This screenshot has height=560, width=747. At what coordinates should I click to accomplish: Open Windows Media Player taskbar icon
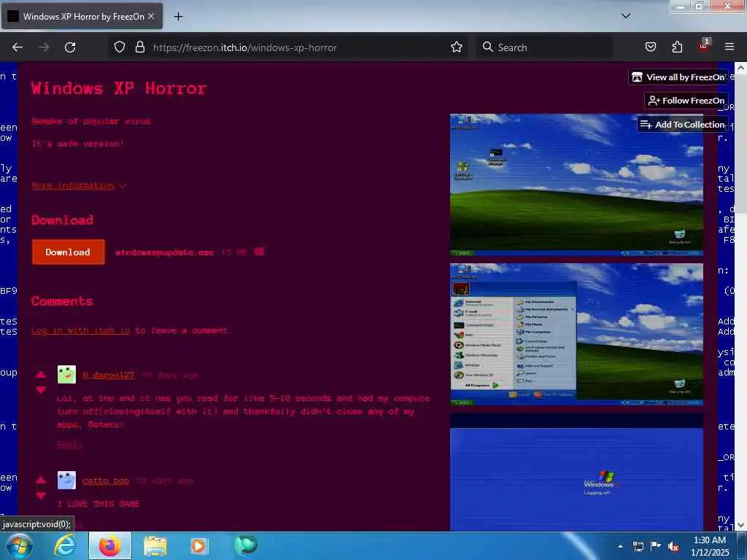198,546
